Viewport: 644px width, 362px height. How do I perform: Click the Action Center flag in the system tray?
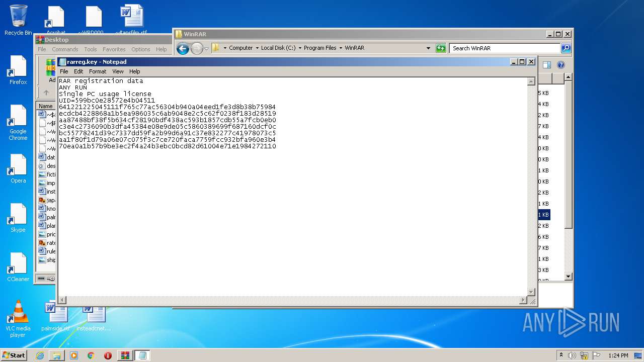(x=596, y=355)
